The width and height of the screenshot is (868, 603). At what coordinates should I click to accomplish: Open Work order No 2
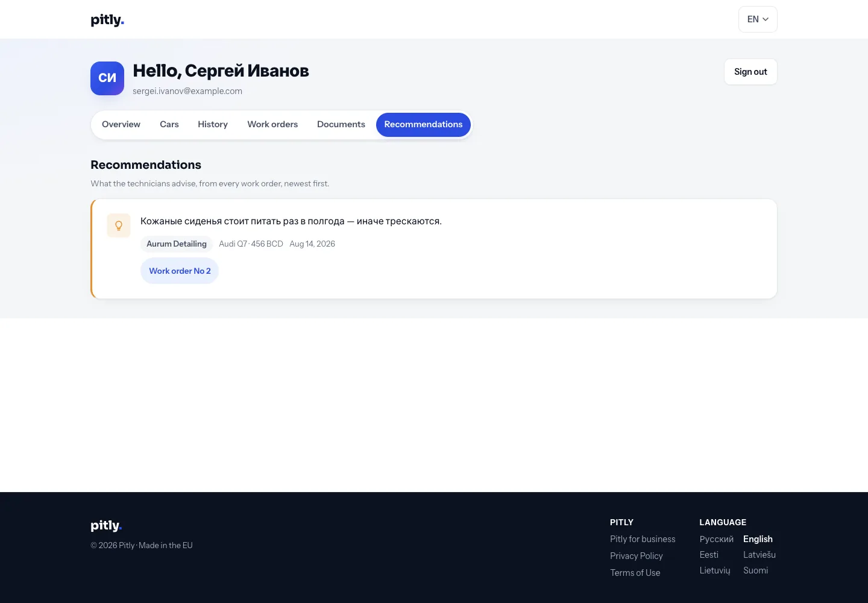pos(180,271)
